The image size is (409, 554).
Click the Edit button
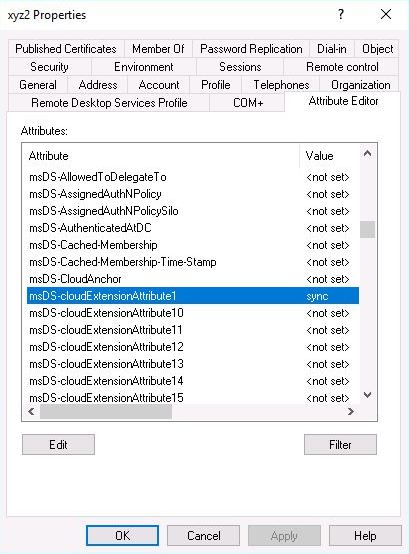click(58, 444)
